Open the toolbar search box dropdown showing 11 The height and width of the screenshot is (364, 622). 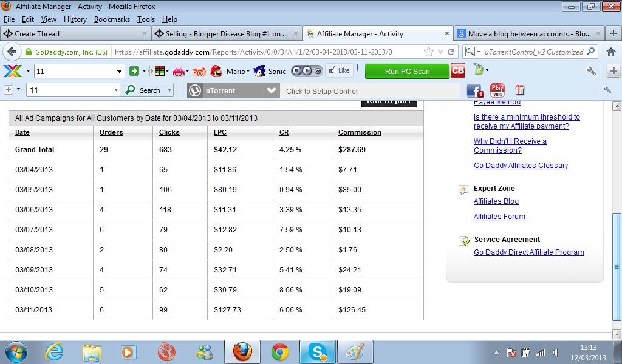point(119,72)
